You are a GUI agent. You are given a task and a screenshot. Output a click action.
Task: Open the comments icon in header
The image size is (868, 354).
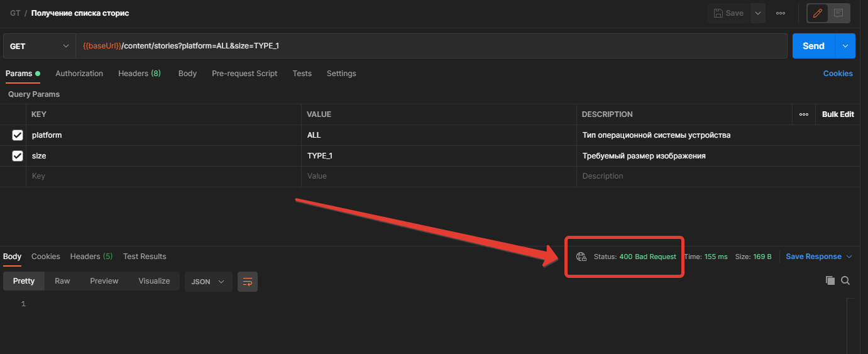coord(838,13)
